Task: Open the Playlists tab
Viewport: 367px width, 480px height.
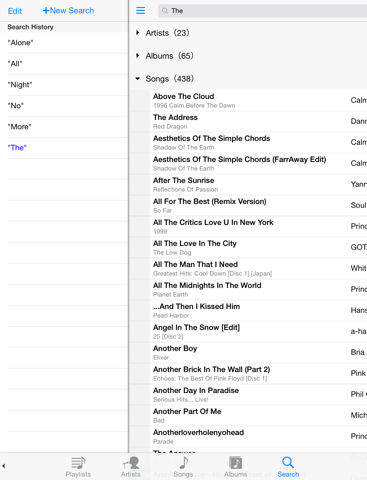Action: 78,467
